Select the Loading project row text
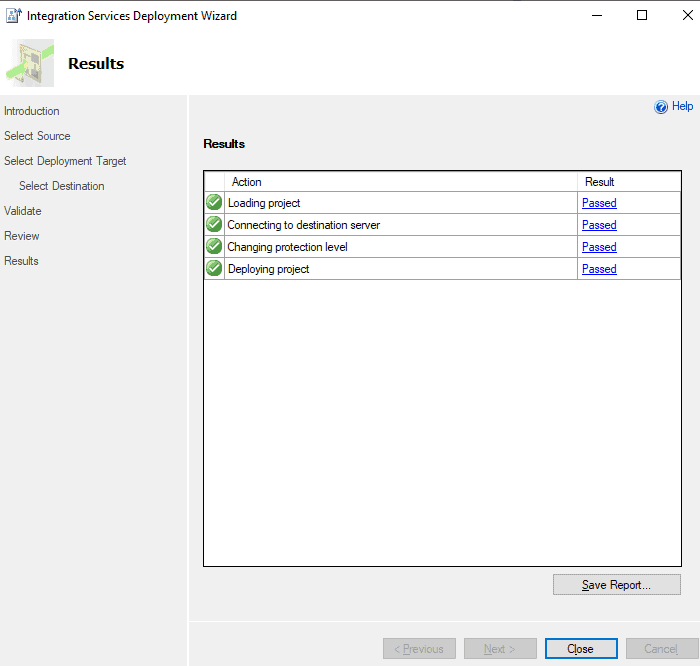This screenshot has height=666, width=700. click(264, 203)
